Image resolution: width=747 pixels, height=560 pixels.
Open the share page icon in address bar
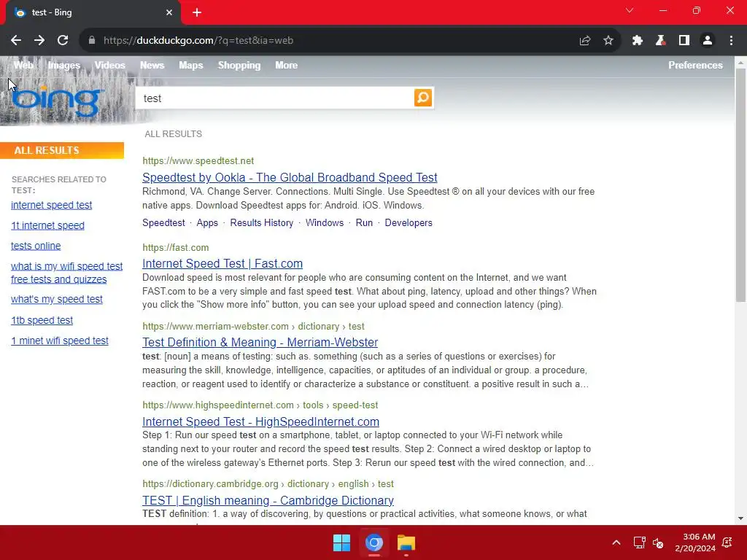585,41
